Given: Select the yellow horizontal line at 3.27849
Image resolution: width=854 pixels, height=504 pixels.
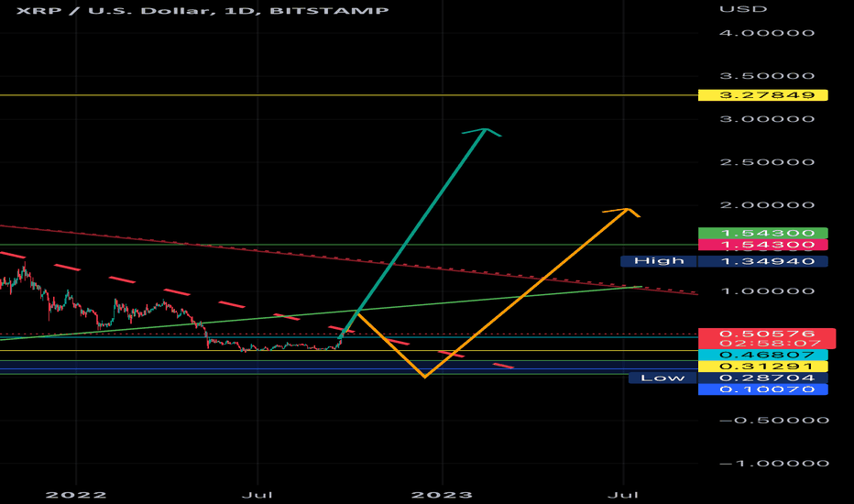Looking at the screenshot, I should tap(348, 95).
